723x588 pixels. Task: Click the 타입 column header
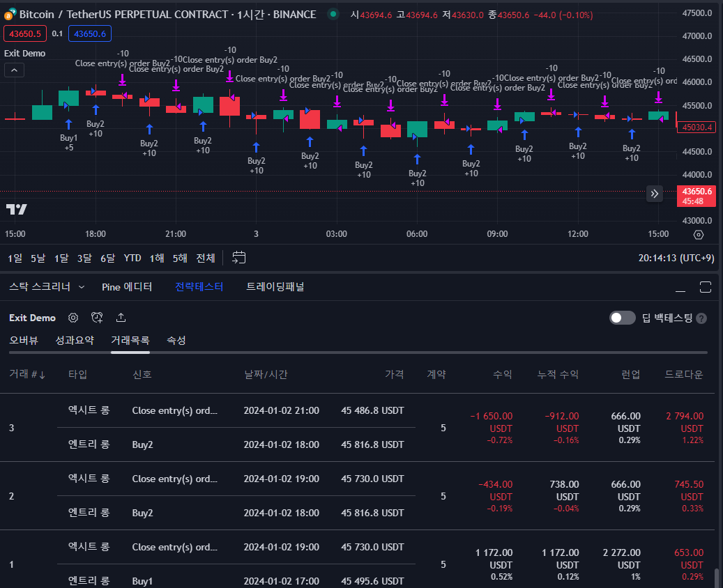tap(77, 374)
